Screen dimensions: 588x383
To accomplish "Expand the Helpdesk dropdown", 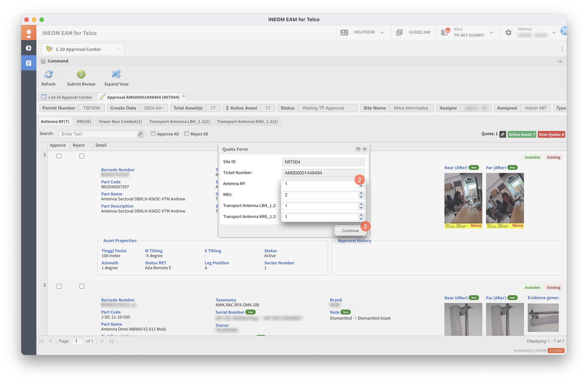I will (x=382, y=32).
